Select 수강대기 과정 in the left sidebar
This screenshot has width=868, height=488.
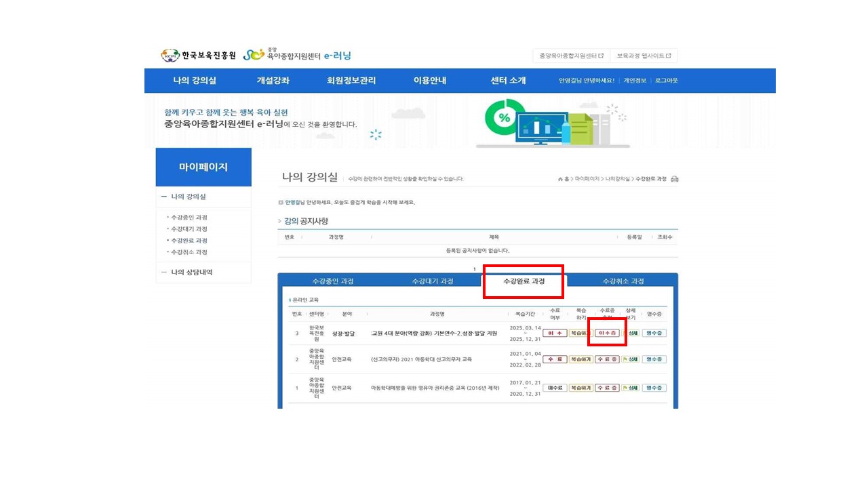click(x=189, y=229)
